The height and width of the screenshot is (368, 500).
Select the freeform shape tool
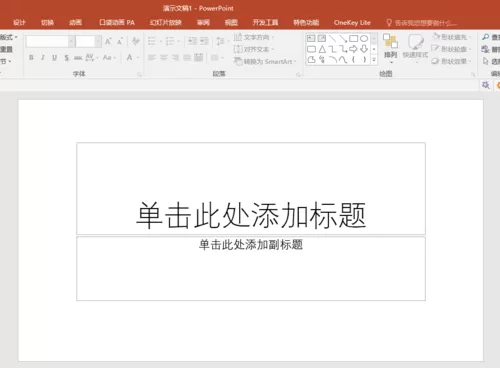(311, 60)
